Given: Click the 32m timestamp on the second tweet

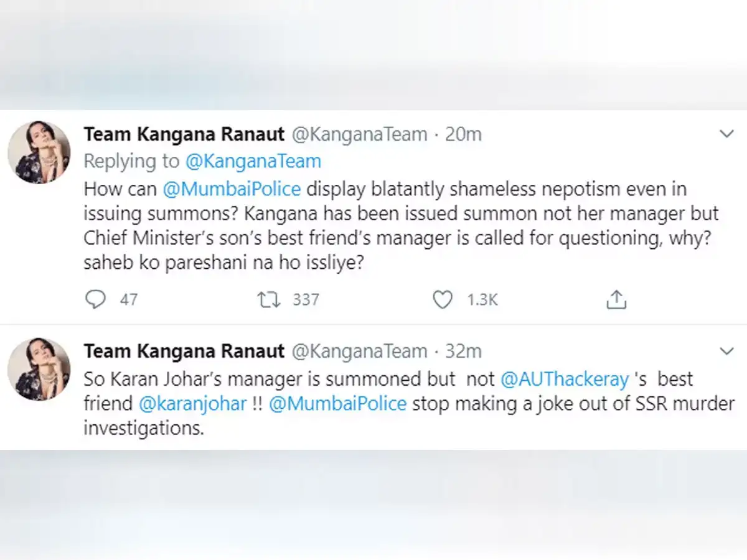Looking at the screenshot, I should pyautogui.click(x=463, y=352).
